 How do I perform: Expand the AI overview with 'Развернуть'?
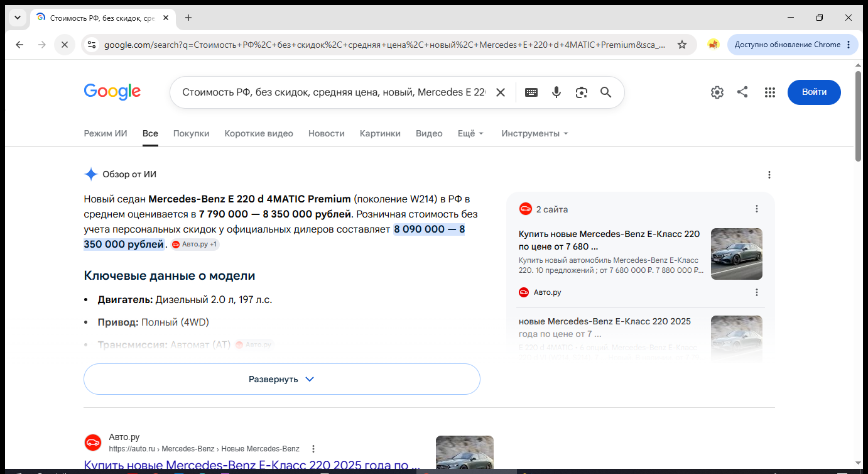coord(282,379)
